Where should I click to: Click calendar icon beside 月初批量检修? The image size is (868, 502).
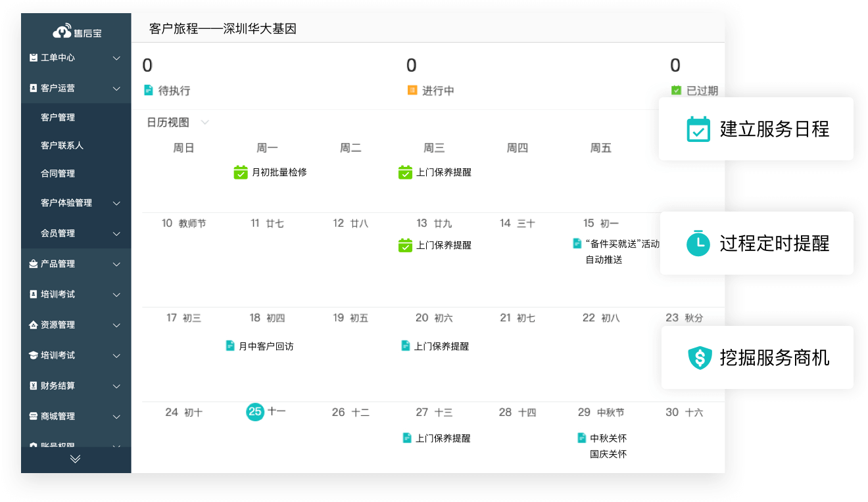click(241, 172)
